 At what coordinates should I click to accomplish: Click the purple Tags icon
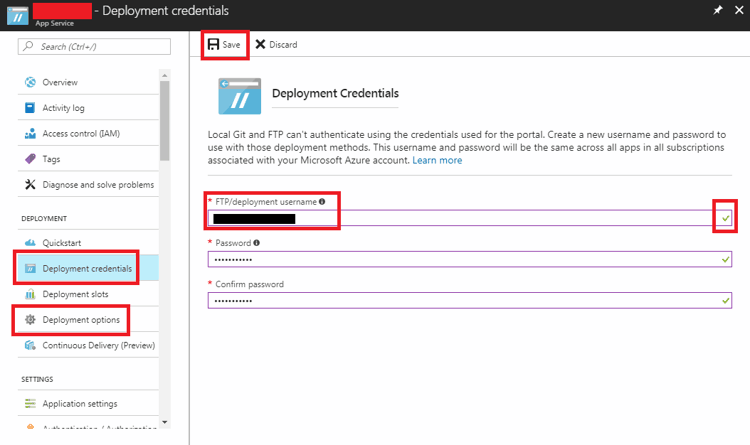30,159
